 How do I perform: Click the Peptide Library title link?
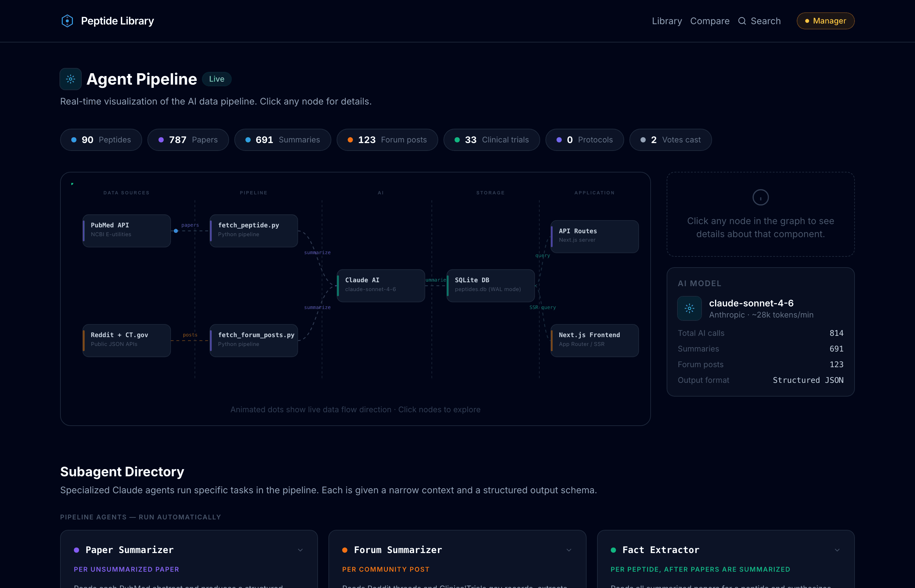pyautogui.click(x=117, y=21)
